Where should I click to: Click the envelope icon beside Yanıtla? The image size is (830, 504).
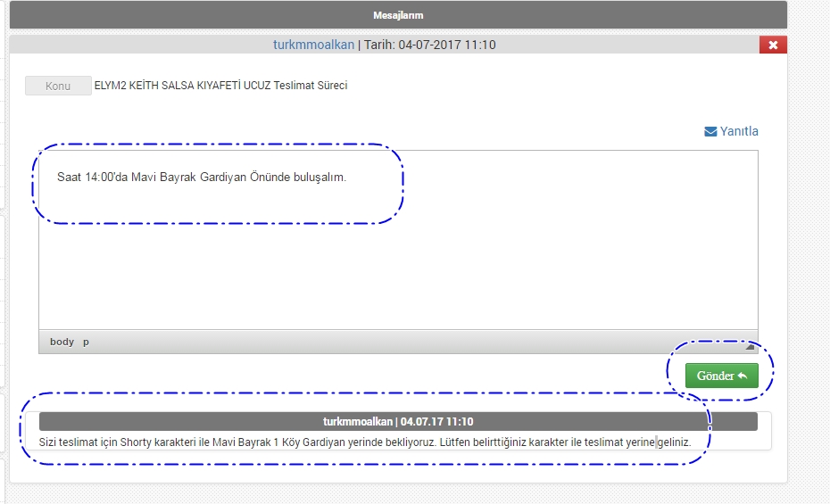710,131
